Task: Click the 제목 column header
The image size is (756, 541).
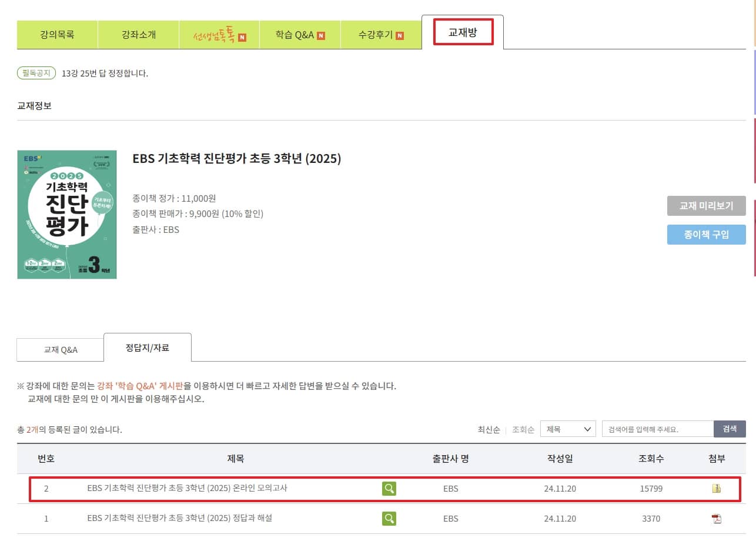Action: (235, 459)
